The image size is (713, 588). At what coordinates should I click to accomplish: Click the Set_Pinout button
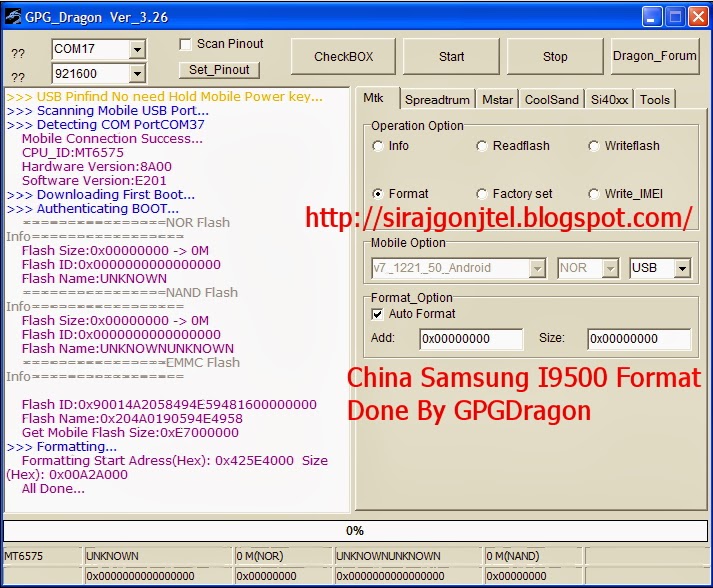pos(219,70)
